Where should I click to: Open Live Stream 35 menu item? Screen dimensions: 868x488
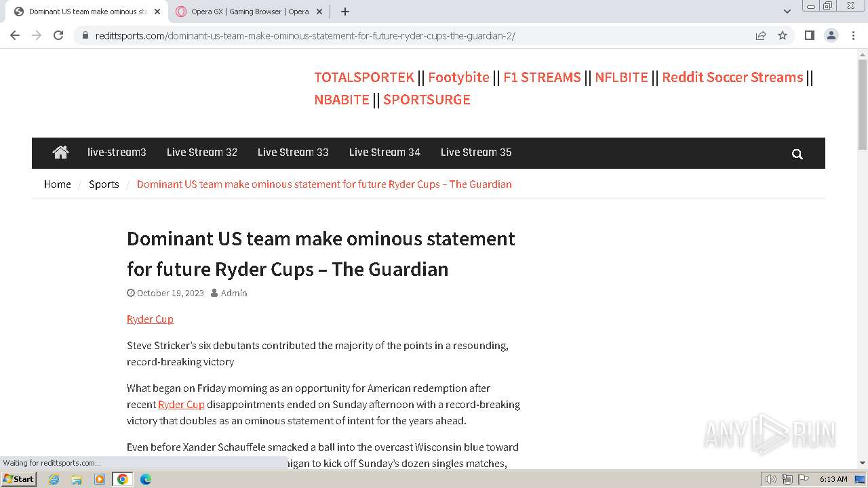(476, 152)
